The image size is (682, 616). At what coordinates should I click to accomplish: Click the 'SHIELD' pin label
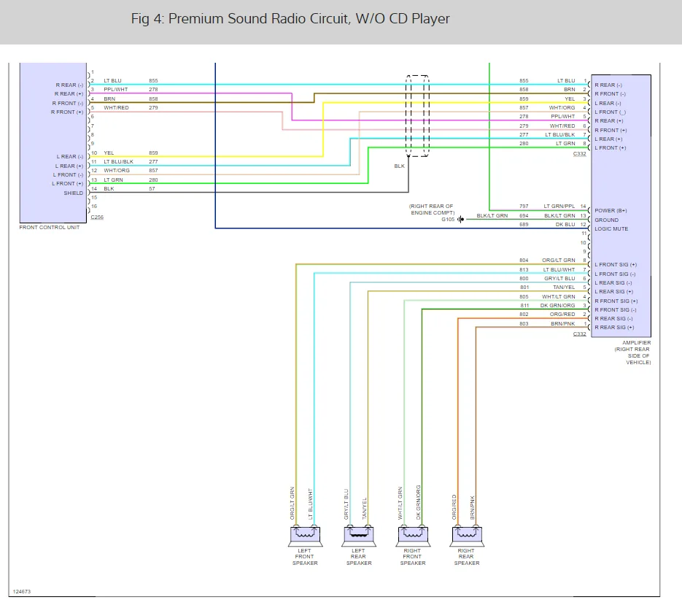pos(73,193)
